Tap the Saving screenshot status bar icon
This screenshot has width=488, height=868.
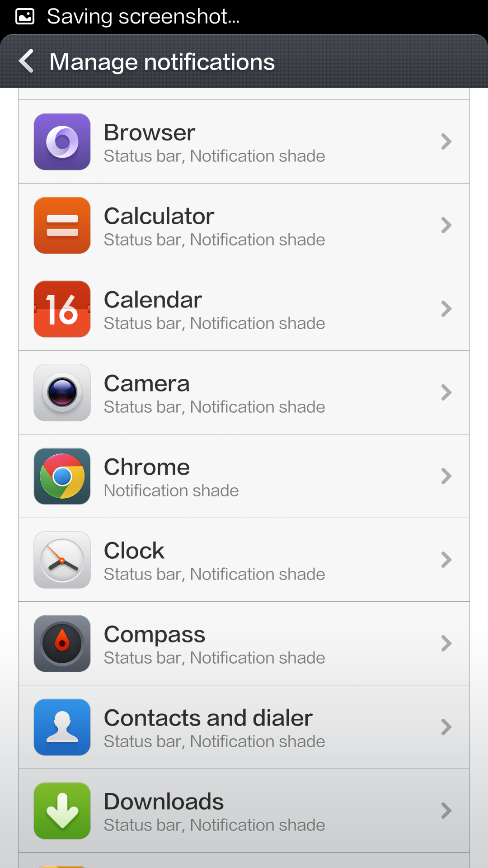[x=25, y=17]
